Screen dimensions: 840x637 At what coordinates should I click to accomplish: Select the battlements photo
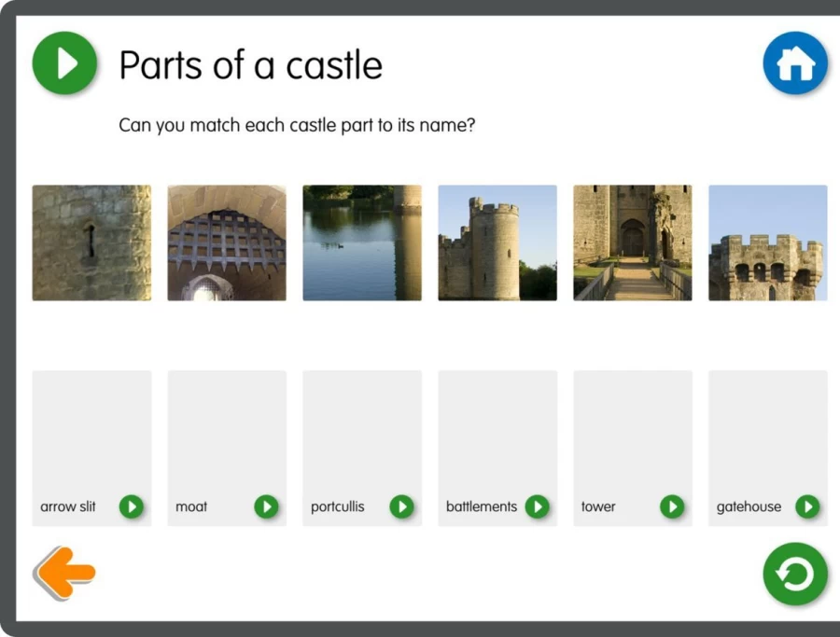point(768,243)
